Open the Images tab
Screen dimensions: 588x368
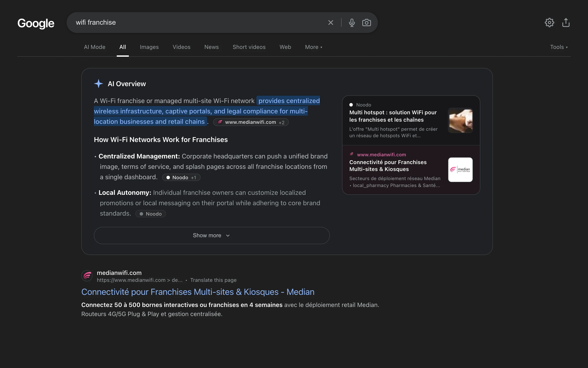point(149,47)
